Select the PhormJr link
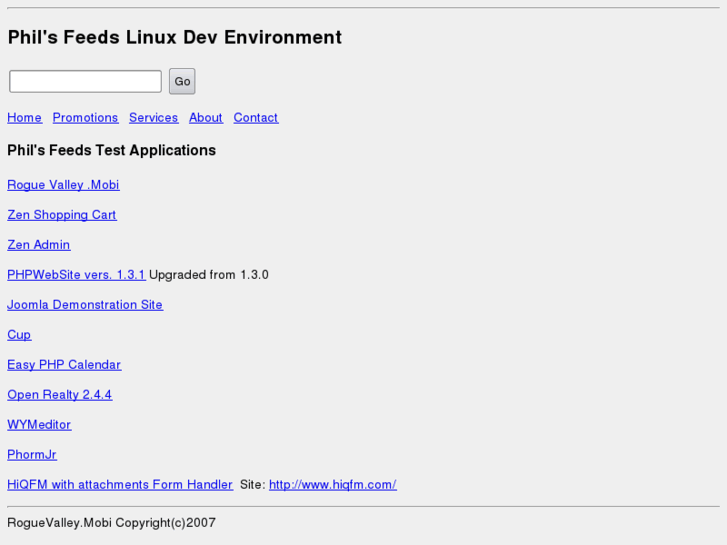 tap(32, 455)
